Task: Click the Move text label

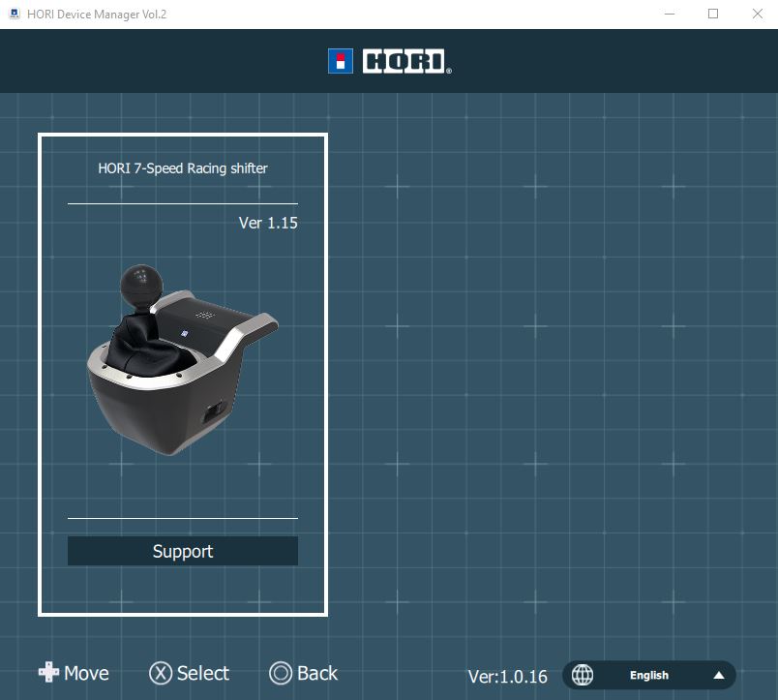Action: click(x=86, y=673)
